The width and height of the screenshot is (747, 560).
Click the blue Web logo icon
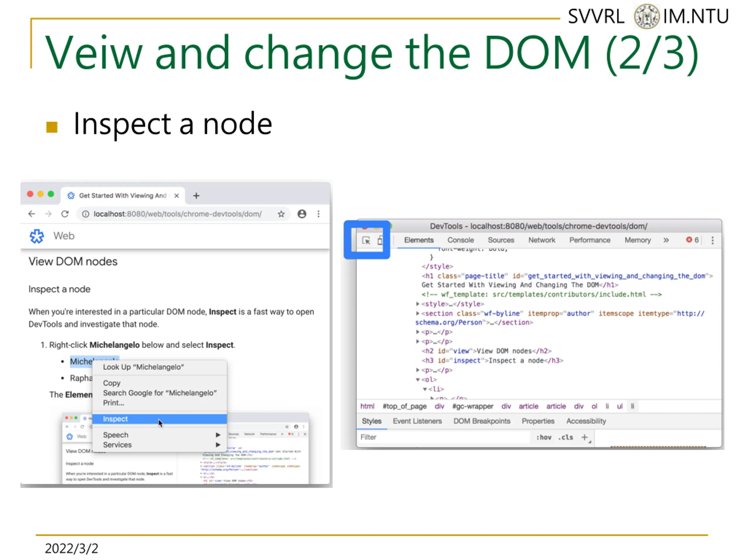click(36, 236)
